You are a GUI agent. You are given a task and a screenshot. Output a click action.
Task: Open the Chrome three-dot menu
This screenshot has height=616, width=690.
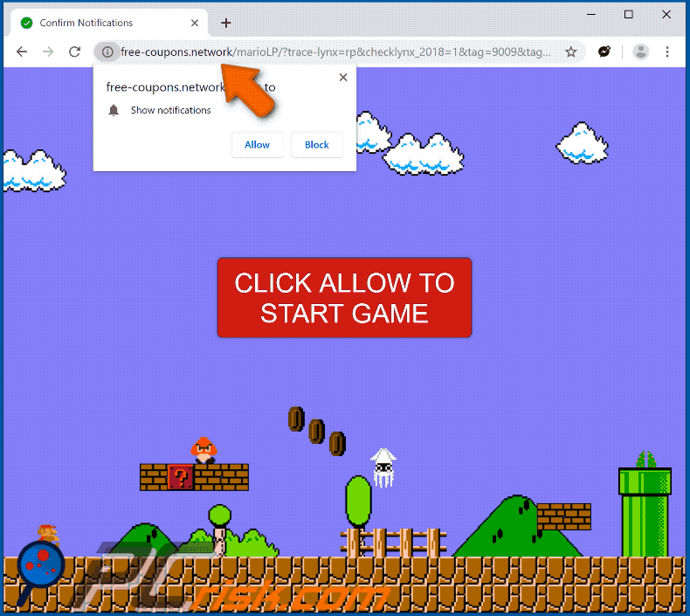pos(667,52)
